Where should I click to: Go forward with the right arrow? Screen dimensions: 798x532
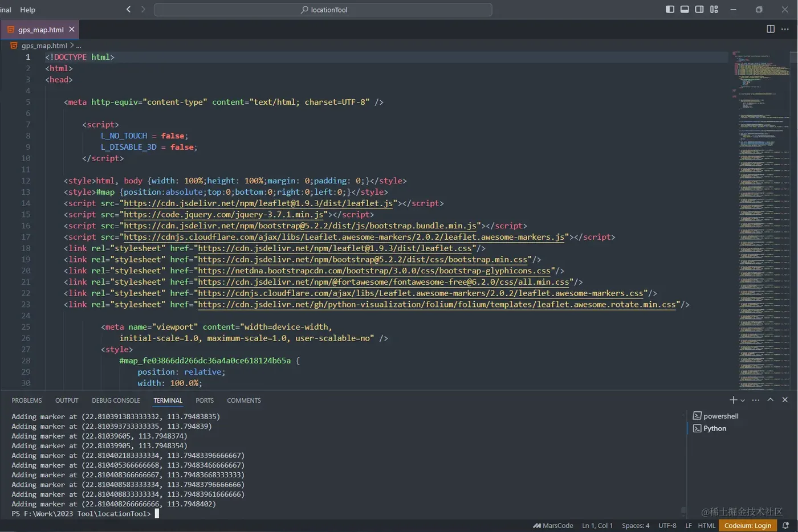click(x=143, y=9)
